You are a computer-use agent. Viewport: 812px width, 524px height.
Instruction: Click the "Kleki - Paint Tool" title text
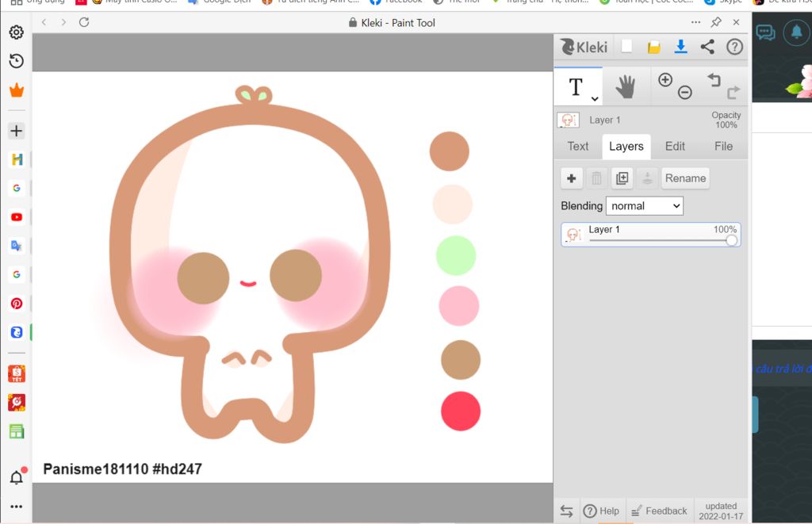coord(398,23)
